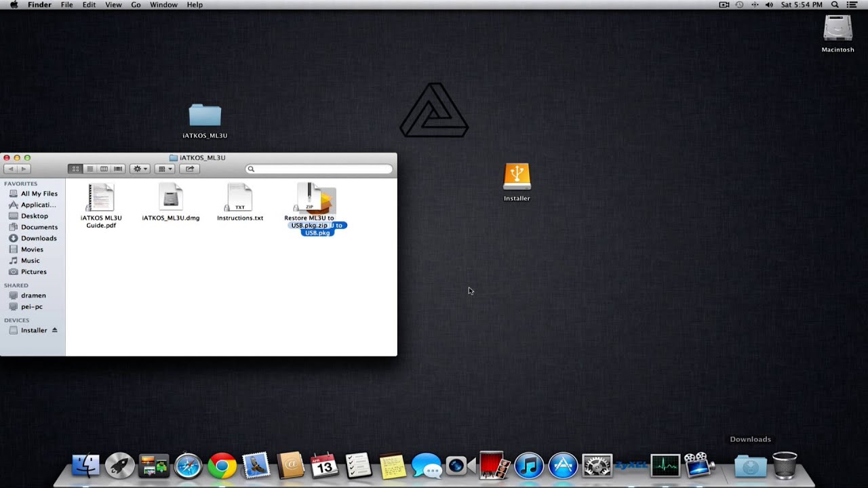Select iATKOS_ML3U folder on desktop
Screen dimensions: 868x488
(x=205, y=121)
